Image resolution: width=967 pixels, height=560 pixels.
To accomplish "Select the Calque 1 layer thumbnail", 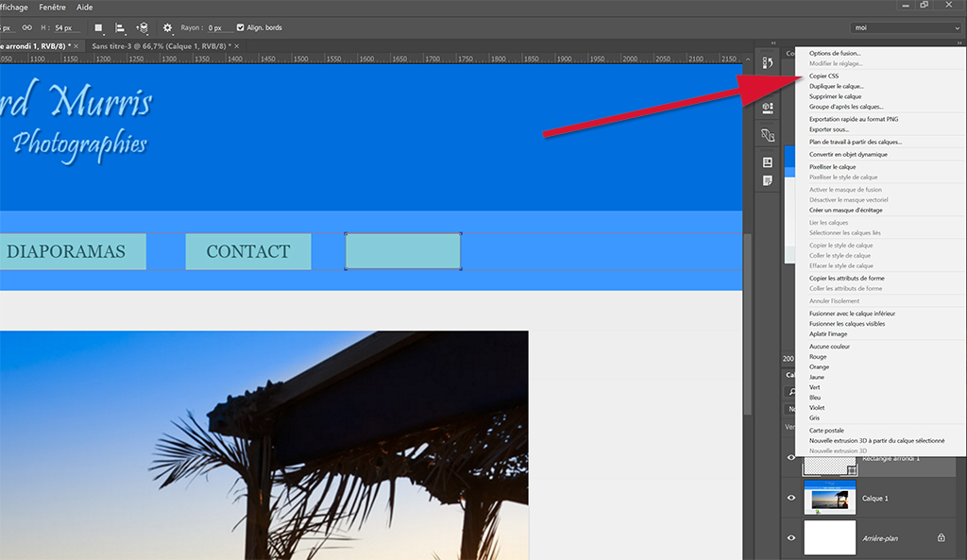I will (829, 498).
